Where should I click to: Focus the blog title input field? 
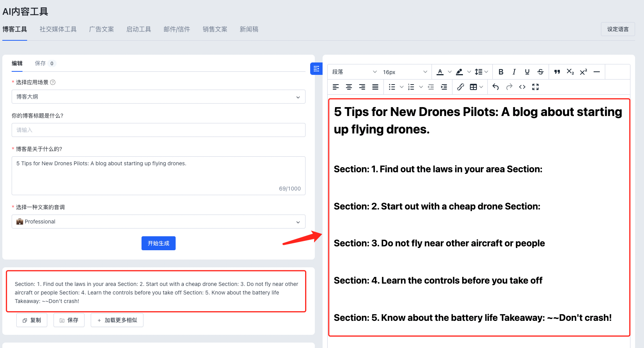pyautogui.click(x=159, y=130)
